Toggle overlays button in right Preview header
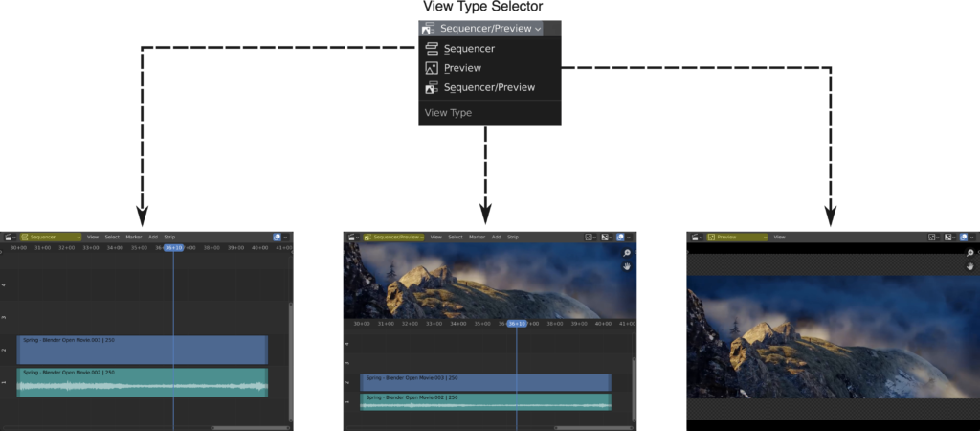The image size is (980, 431). [x=964, y=238]
